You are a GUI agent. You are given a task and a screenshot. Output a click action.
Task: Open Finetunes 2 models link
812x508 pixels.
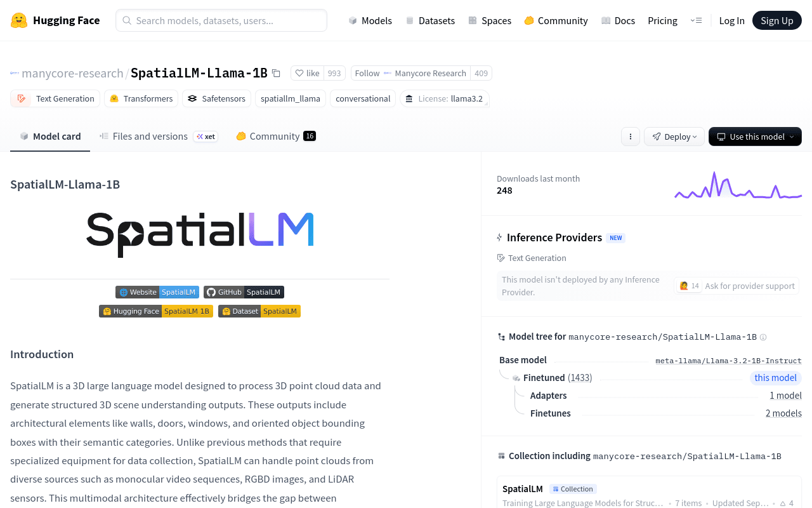(x=783, y=413)
